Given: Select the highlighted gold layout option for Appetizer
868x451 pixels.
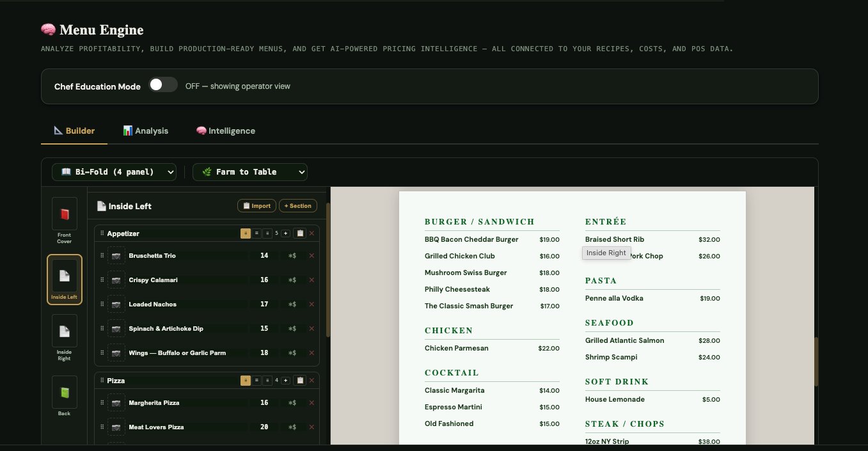Looking at the screenshot, I should [246, 233].
